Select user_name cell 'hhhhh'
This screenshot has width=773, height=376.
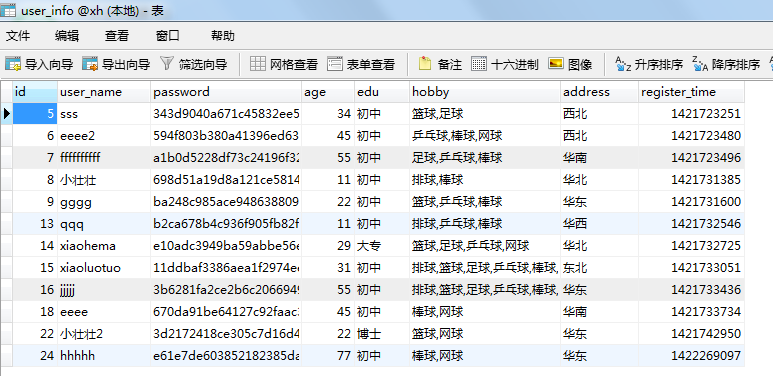(x=104, y=355)
